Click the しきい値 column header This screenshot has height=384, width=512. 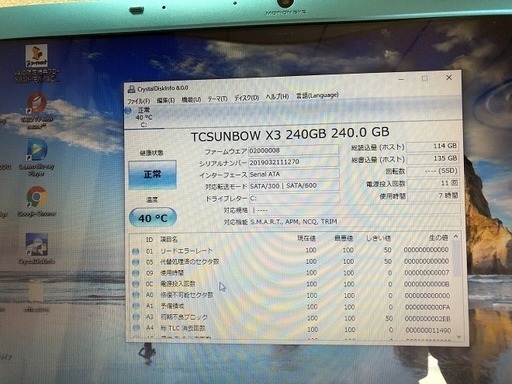[378, 238]
